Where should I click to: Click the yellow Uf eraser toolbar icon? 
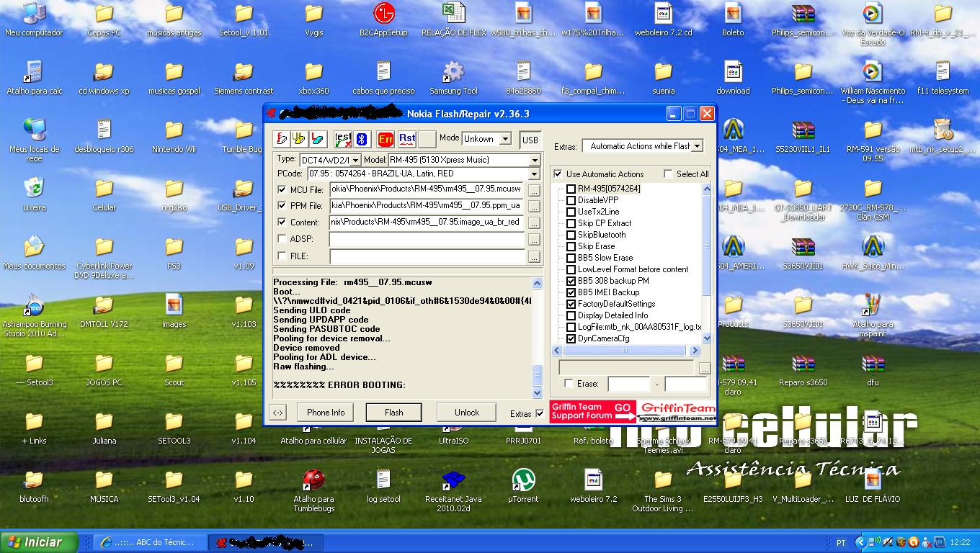point(300,139)
